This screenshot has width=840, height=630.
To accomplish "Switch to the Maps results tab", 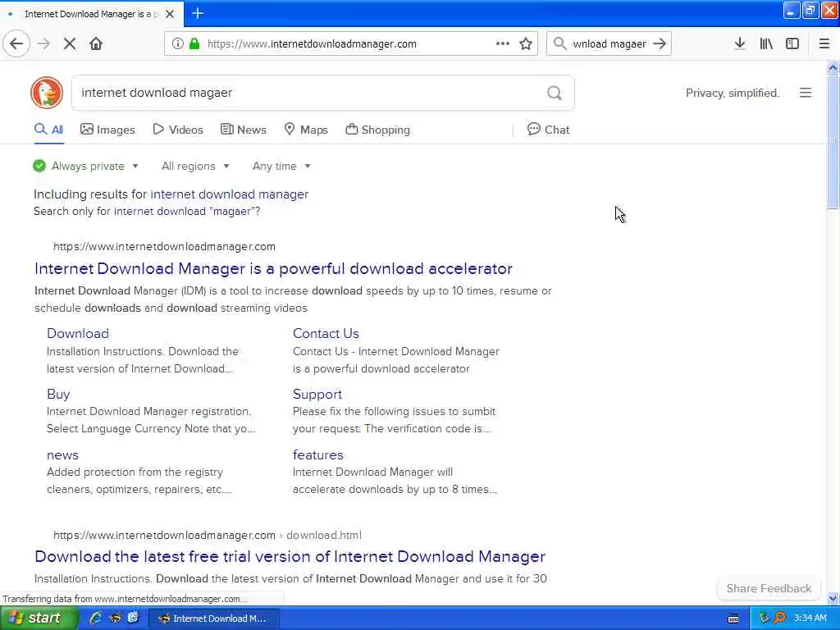I will coord(306,130).
